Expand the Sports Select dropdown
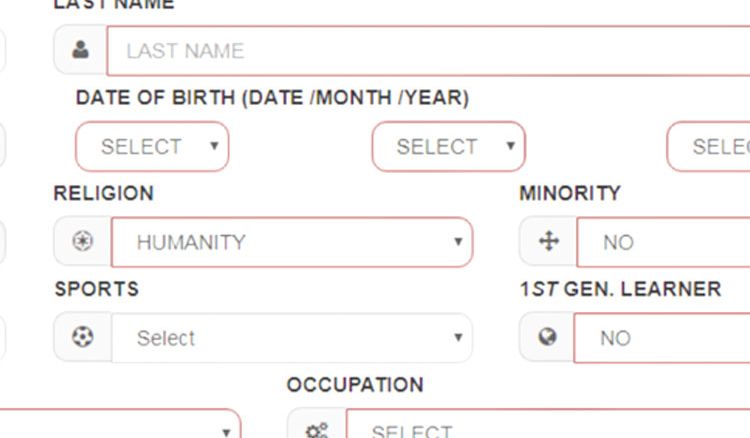 coord(292,338)
